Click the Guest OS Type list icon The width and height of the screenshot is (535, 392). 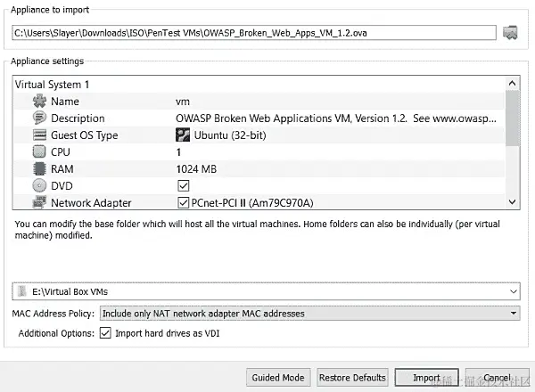(x=39, y=135)
